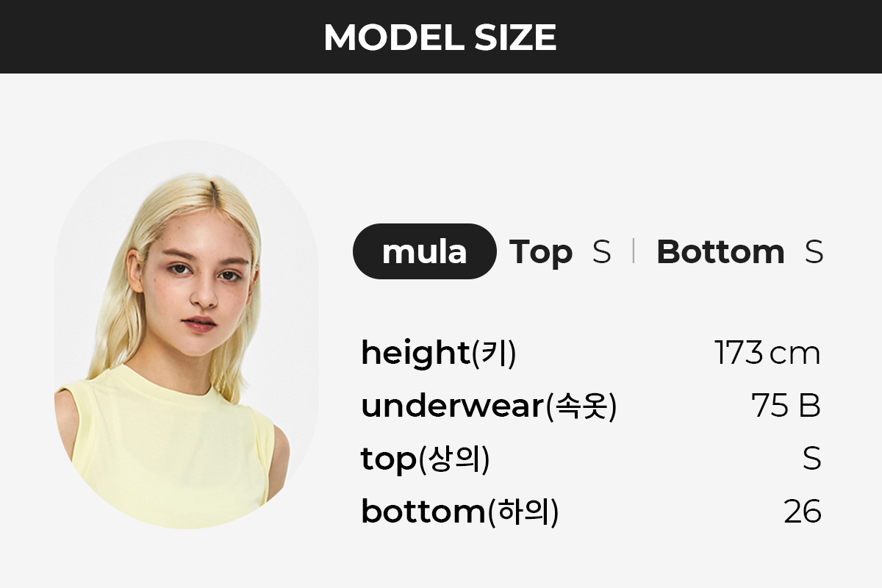Click the vertical divider between Top and Bottom
The width and height of the screenshot is (882, 588).
tap(633, 251)
